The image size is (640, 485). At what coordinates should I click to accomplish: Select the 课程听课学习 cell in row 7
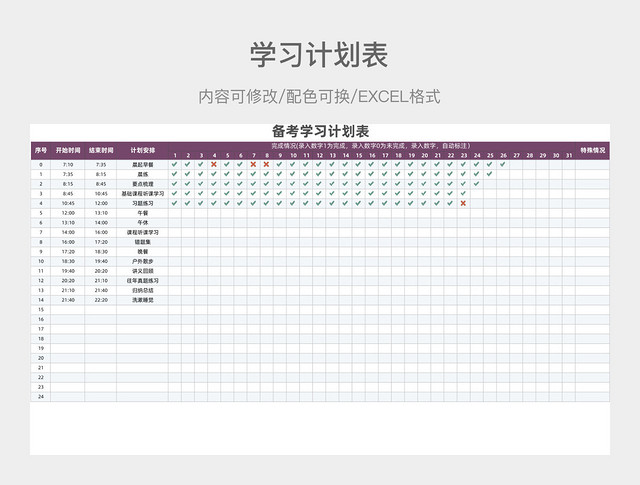coord(142,232)
